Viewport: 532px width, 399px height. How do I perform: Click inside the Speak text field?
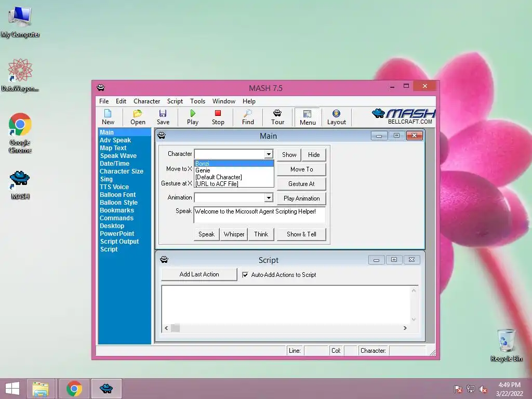[260, 215]
